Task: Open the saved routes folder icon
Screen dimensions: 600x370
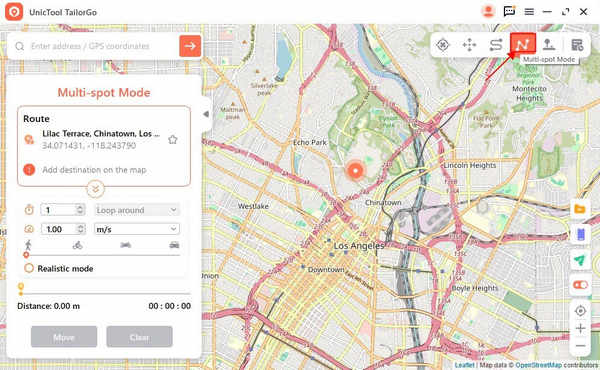Action: click(x=580, y=209)
